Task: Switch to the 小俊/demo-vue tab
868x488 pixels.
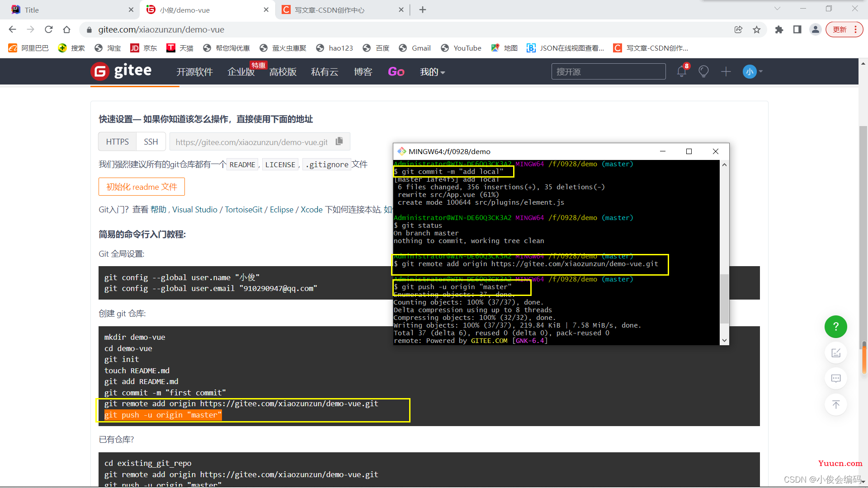Action: click(x=208, y=9)
